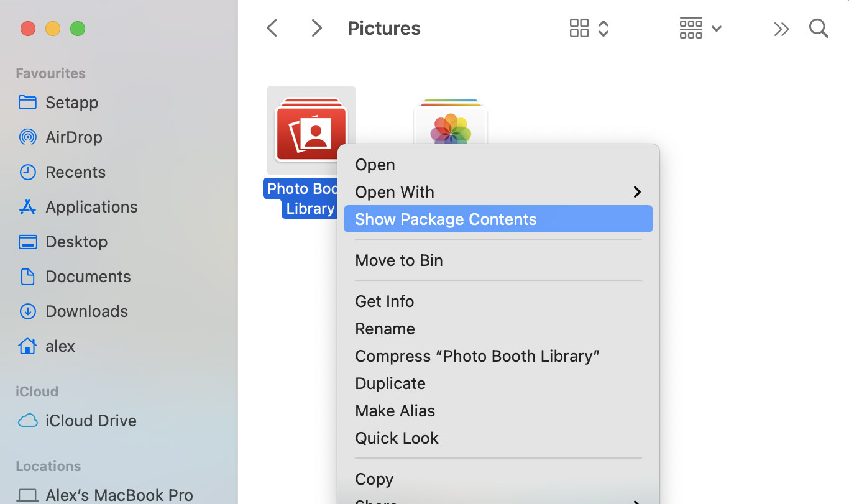Choose Get Info from context menu

click(498, 301)
